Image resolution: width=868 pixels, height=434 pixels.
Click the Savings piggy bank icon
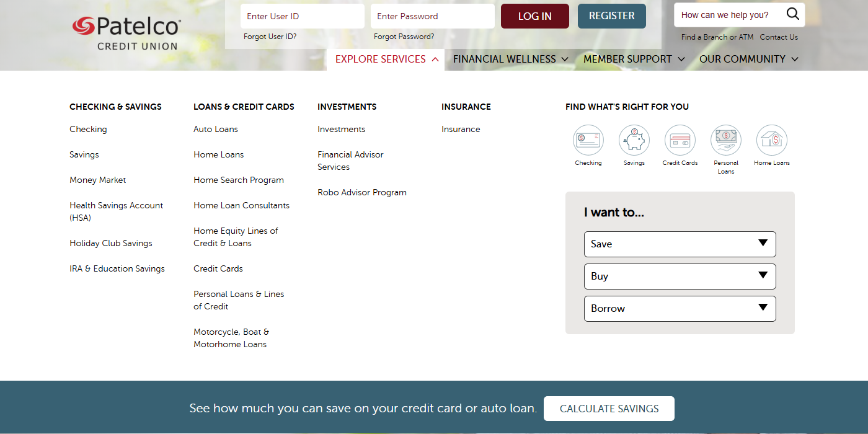pos(634,140)
